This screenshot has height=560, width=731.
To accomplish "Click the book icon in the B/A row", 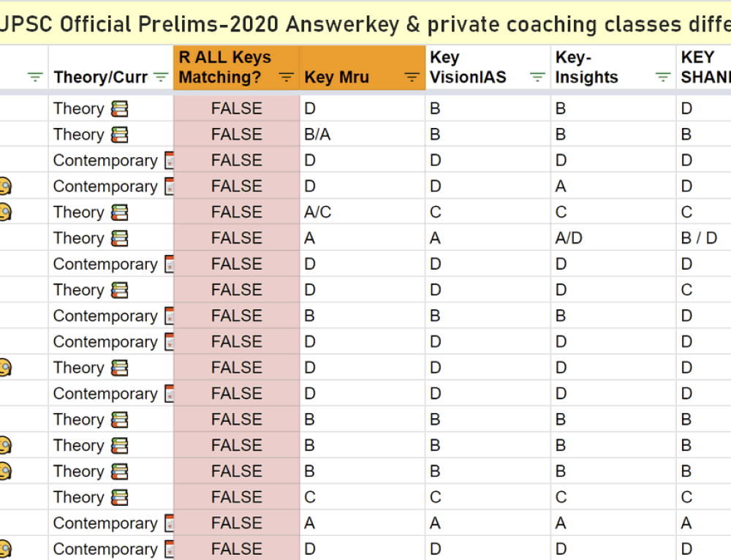I will (119, 135).
